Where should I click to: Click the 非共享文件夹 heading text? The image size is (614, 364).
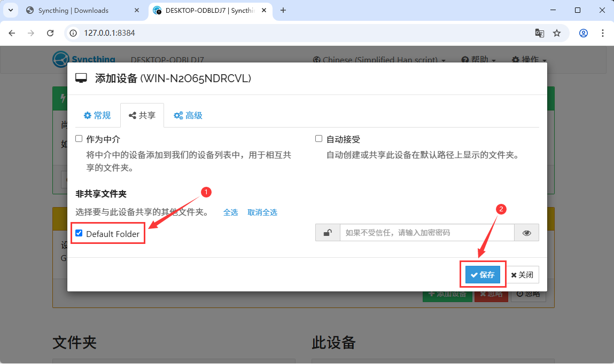[101, 194]
